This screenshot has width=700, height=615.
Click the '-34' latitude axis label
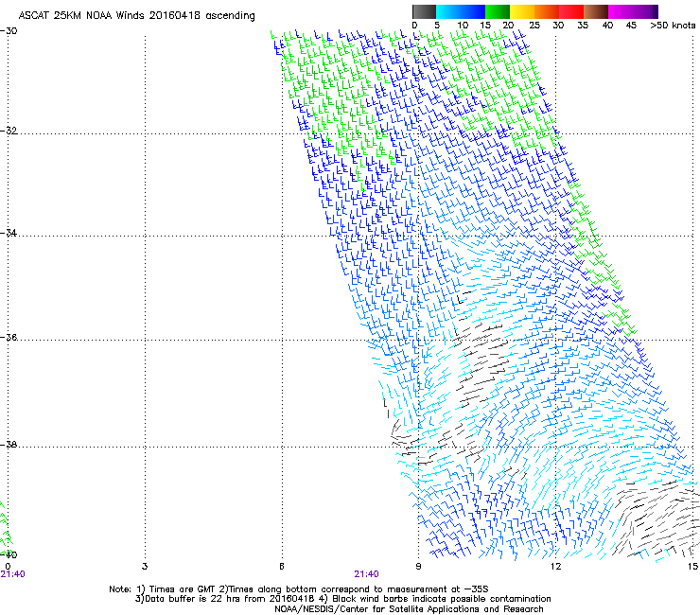point(9,233)
